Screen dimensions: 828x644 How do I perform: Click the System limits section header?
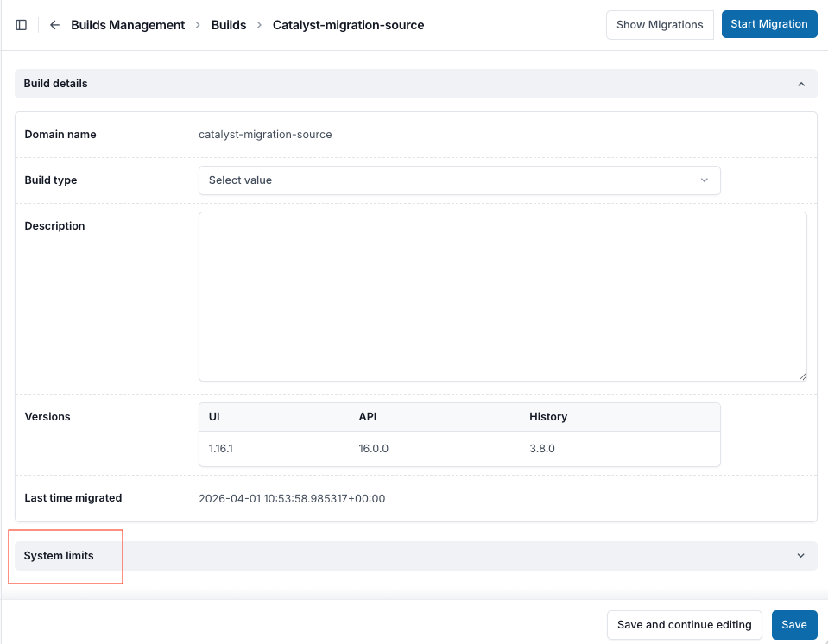point(415,556)
